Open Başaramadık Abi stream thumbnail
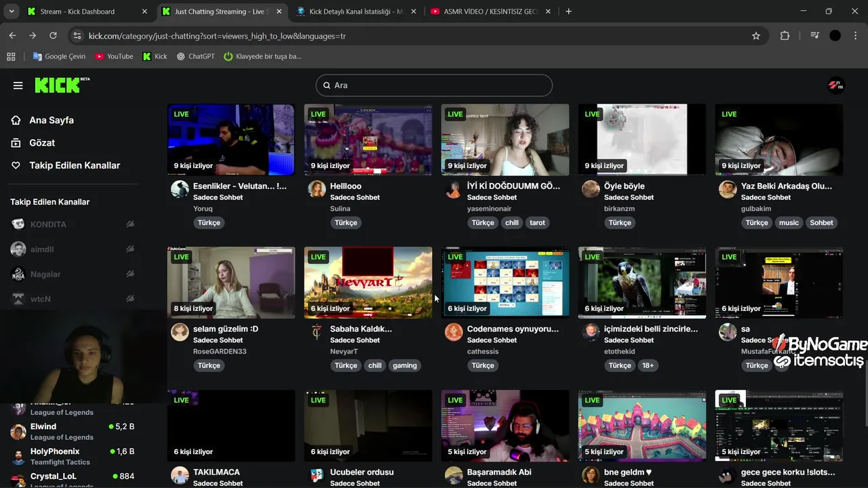 click(505, 426)
